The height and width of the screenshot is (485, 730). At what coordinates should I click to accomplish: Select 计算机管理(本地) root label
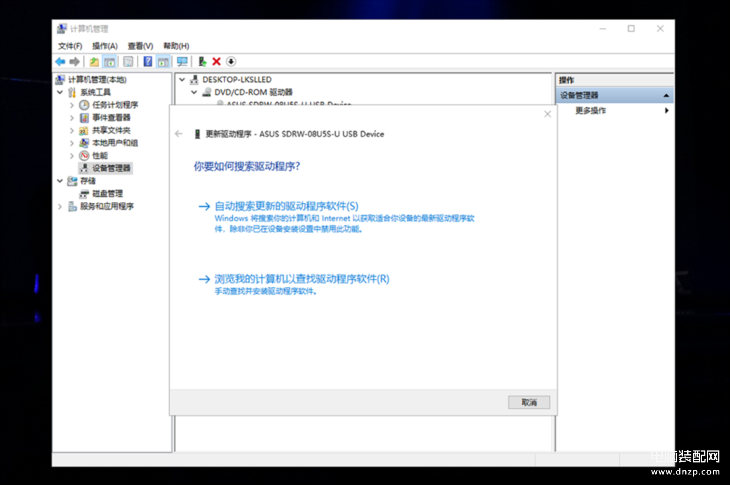[97, 80]
